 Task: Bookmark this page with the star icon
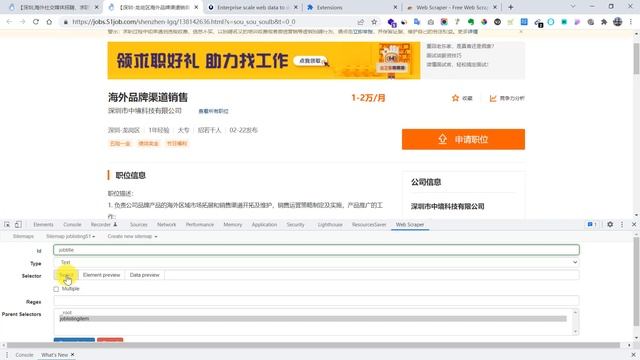(374, 22)
